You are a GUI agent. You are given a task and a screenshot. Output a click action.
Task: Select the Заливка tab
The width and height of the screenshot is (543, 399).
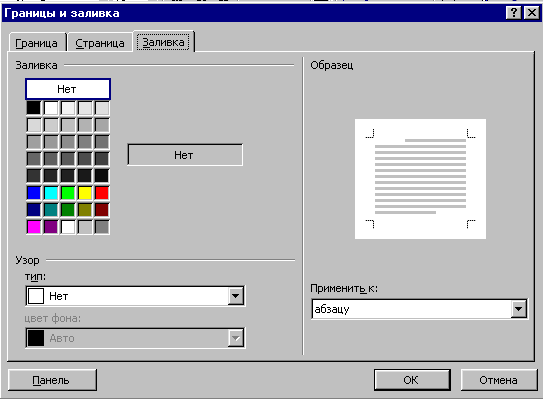pos(163,42)
